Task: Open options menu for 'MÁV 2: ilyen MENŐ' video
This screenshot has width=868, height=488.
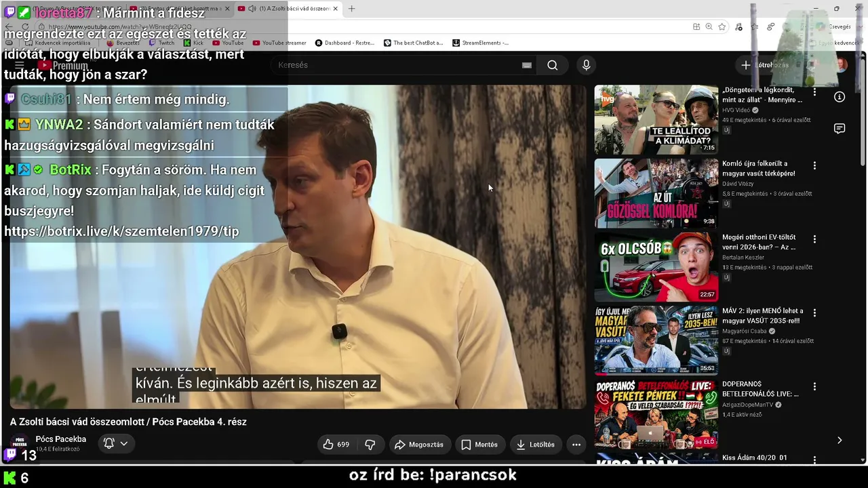Action: point(814,312)
